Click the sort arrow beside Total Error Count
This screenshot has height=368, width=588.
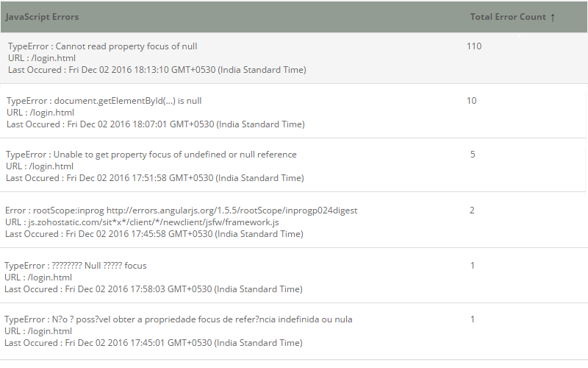coord(553,17)
